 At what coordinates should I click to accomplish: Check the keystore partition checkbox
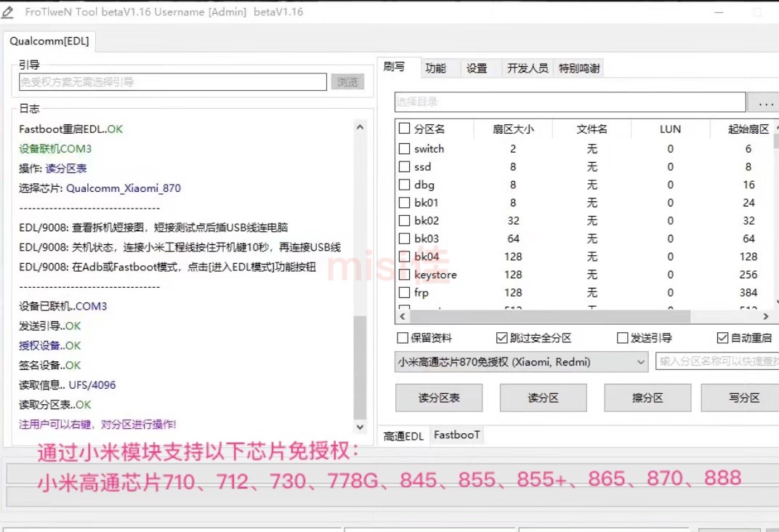405,274
